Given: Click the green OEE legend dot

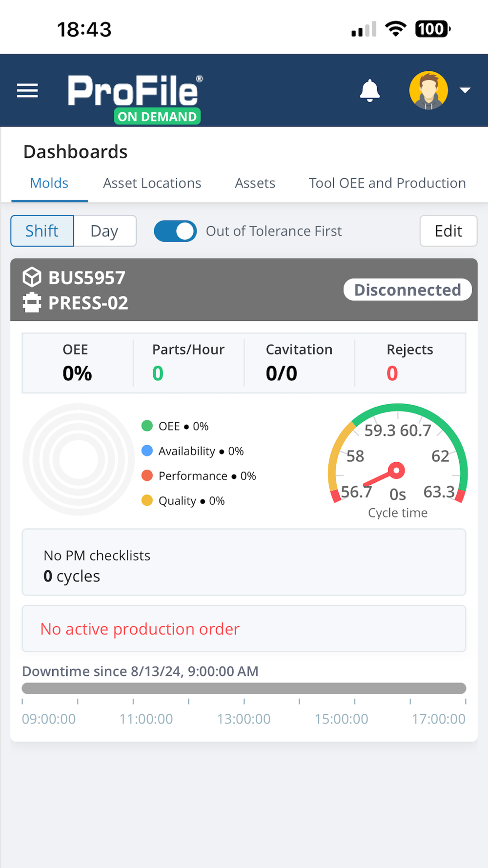Looking at the screenshot, I should point(147,426).
